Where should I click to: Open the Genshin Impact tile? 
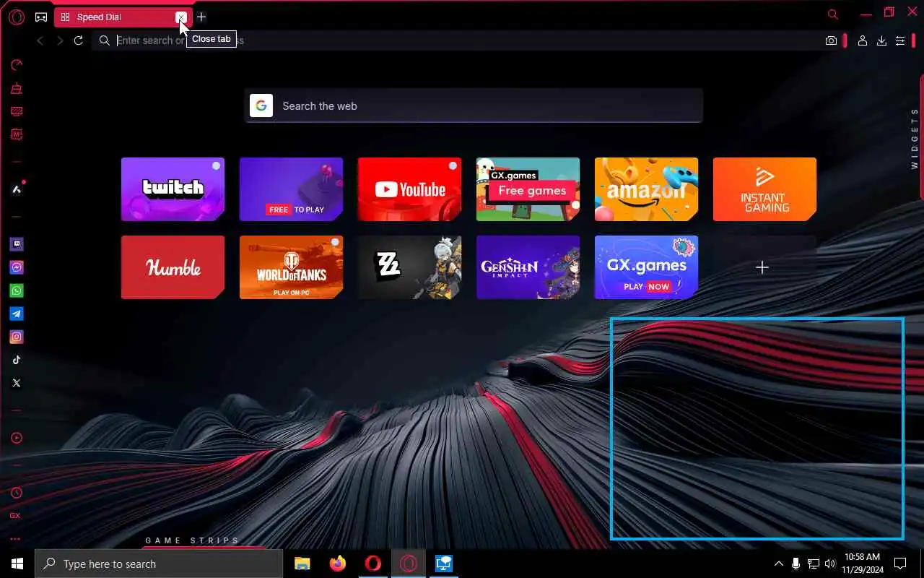(528, 267)
